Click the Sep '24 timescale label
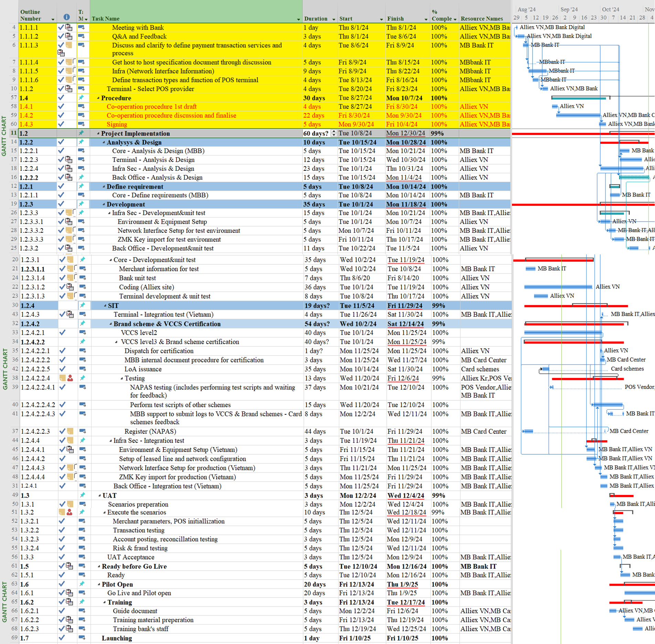655x644 pixels. [569, 9]
